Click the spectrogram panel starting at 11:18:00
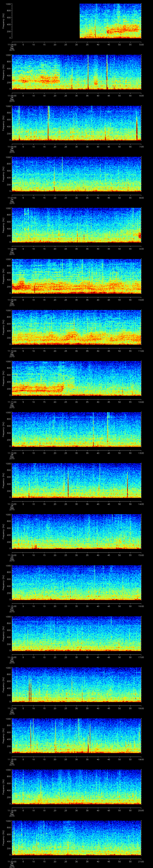 coord(77,736)
